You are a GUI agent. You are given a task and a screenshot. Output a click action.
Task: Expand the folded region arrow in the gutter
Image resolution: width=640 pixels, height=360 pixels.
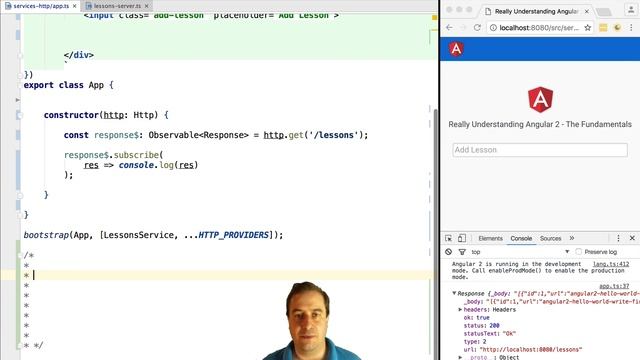18,100
